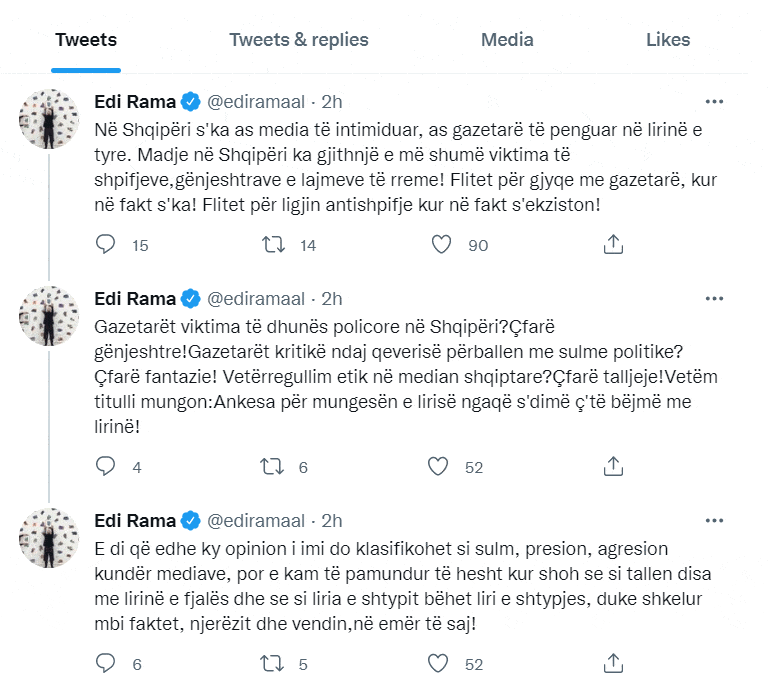Viewport: 768px width, 684px height.
Task: Go to the Likes tab
Action: 668,40
